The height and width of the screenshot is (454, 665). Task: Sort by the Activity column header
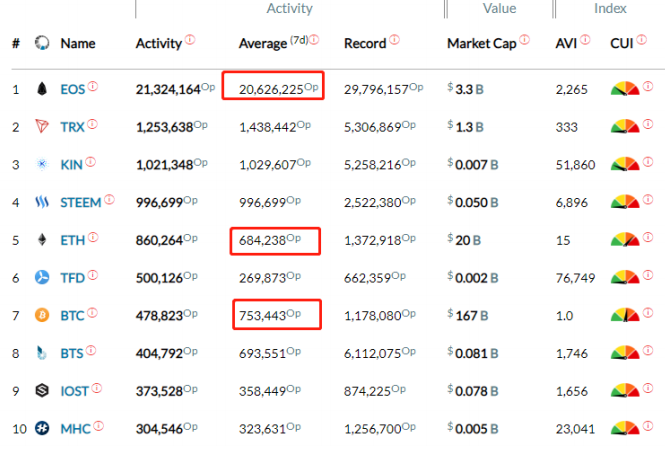(x=159, y=43)
